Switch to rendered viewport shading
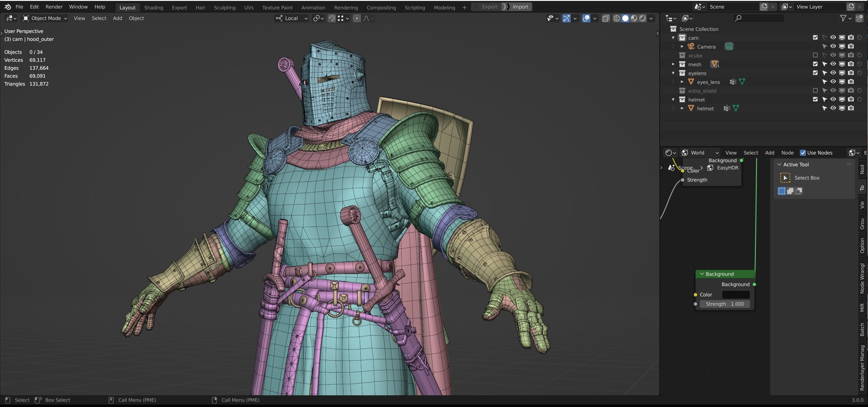868x407 pixels. coord(643,18)
